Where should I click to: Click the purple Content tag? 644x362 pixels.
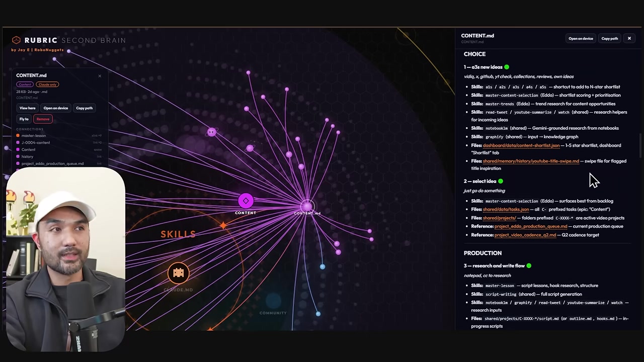[25, 84]
